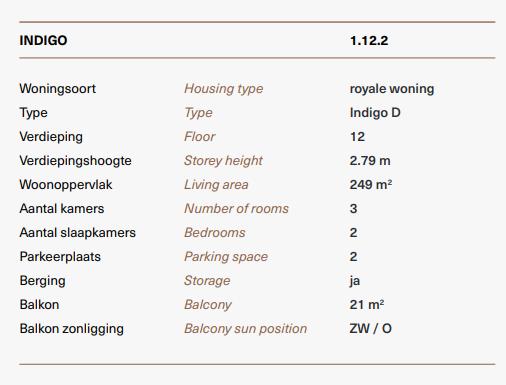
Task: Click the 'Storage' translation text
Action: [x=207, y=281]
